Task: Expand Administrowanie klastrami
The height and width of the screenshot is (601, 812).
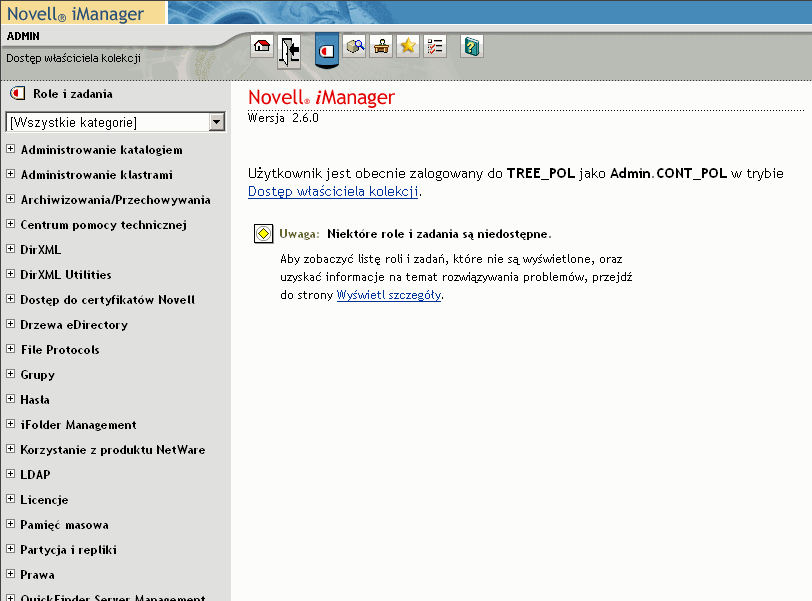Action: pyautogui.click(x=10, y=174)
